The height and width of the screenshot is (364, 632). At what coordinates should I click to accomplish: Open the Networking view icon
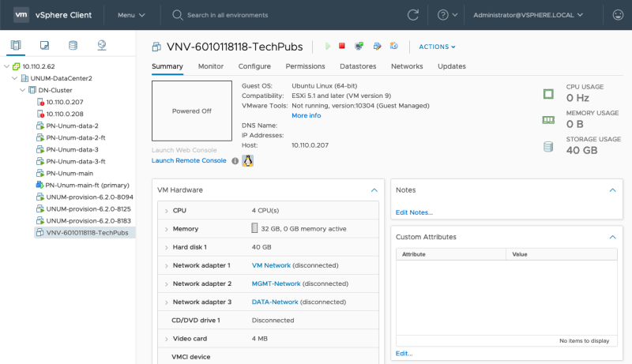(102, 45)
